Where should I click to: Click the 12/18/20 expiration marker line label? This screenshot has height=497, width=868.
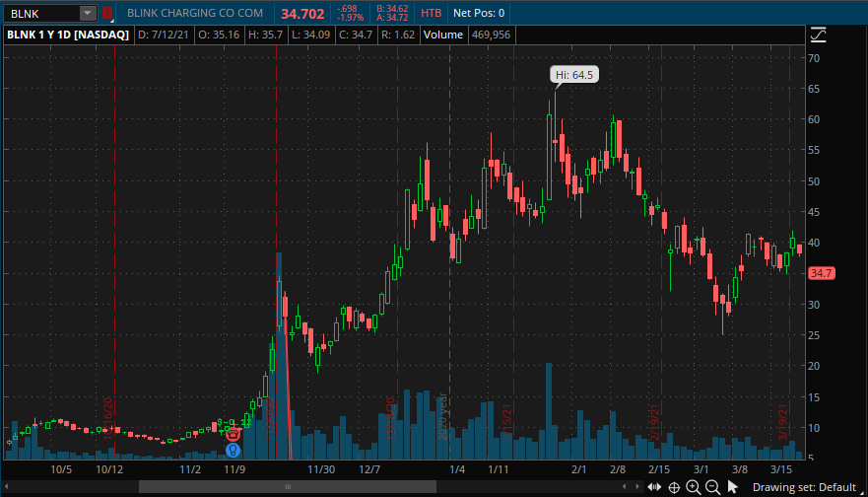point(391,418)
